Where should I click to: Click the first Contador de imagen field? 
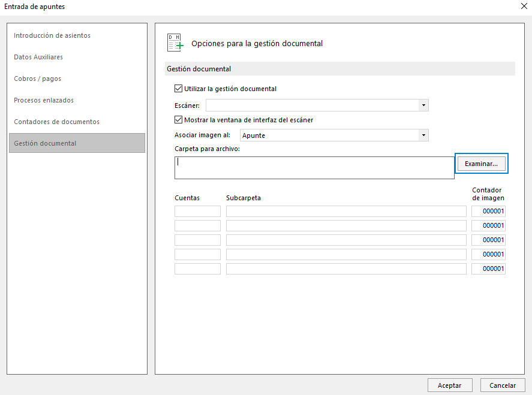[x=488, y=211]
